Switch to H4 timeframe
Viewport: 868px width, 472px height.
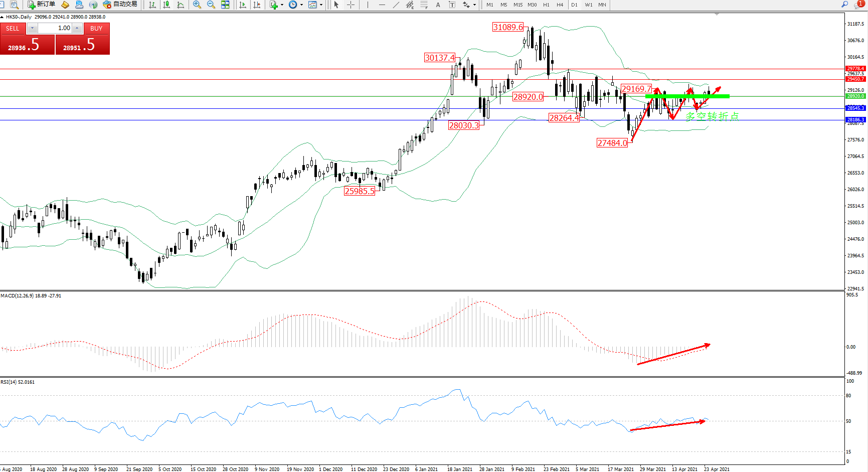(x=560, y=5)
